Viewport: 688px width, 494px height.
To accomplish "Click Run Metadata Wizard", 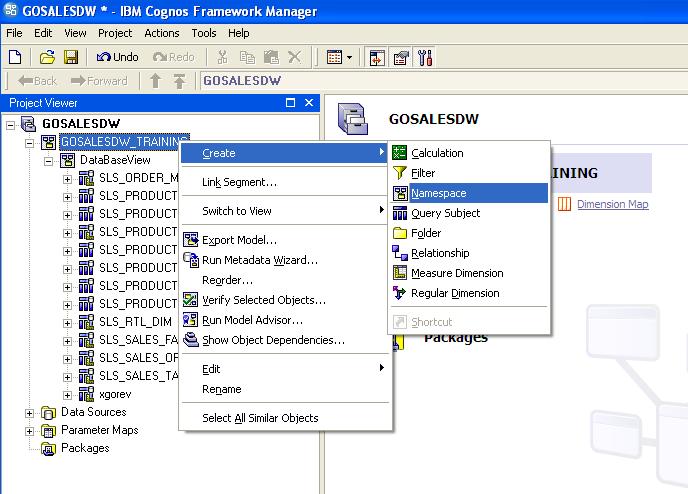I will (285, 260).
